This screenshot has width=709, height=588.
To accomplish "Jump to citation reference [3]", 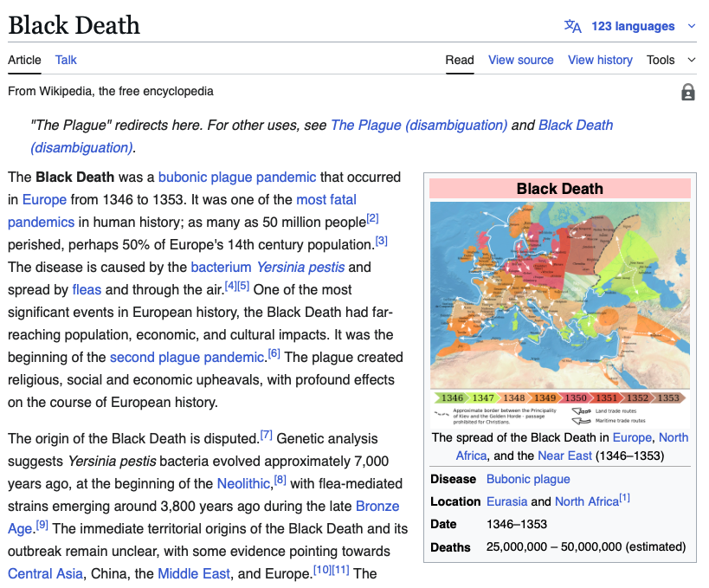I will (382, 241).
